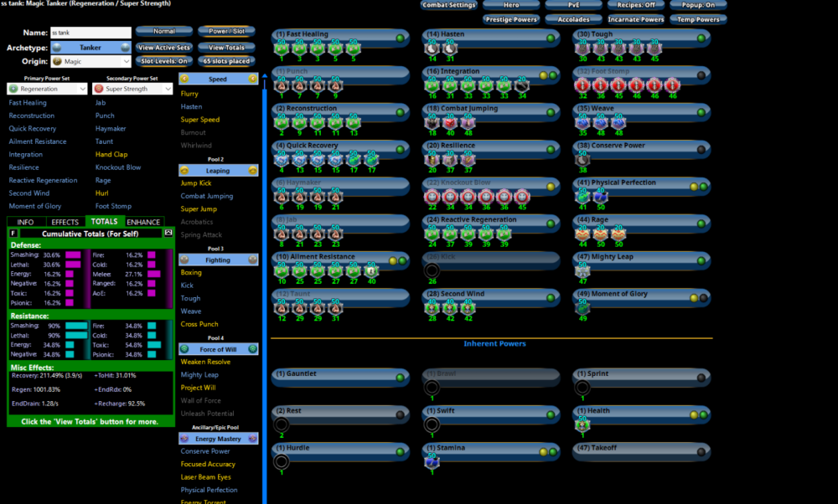The image size is (838, 504).
Task: Select the first Weave enhancement slot
Action: click(x=583, y=123)
